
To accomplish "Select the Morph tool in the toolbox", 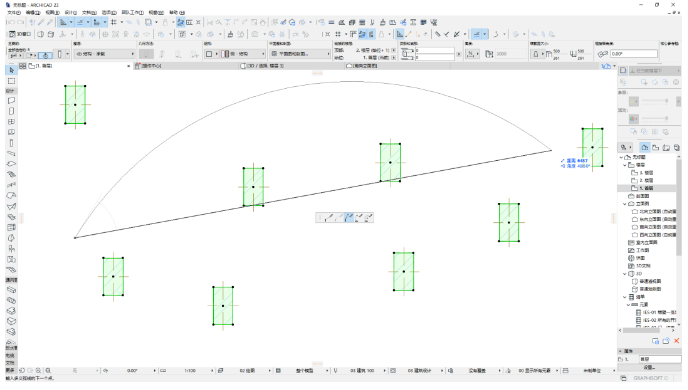I will (x=11, y=238).
